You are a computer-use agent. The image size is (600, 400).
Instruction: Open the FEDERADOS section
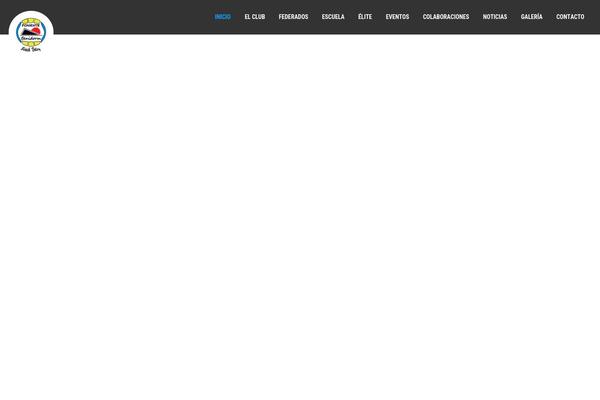click(293, 17)
